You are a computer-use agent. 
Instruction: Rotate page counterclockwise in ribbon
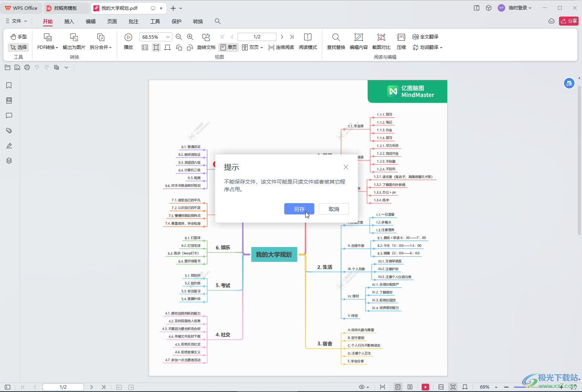coord(179,47)
